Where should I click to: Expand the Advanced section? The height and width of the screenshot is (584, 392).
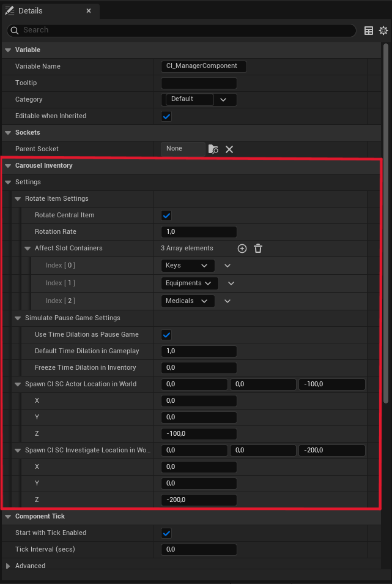point(8,566)
